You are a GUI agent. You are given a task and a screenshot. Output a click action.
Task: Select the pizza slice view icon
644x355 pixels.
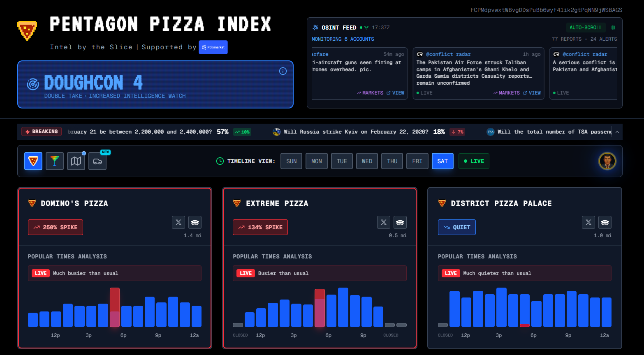[33, 161]
